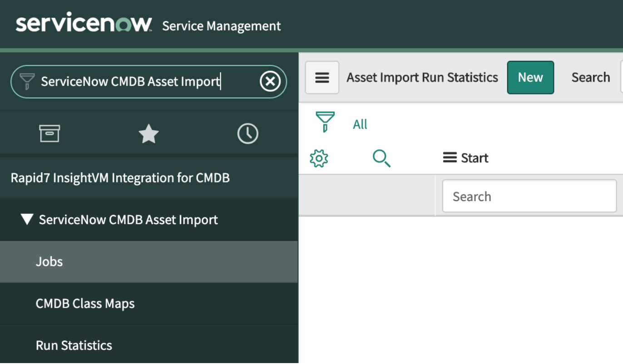
Task: Show Favorites with the star icon
Action: pos(148,134)
